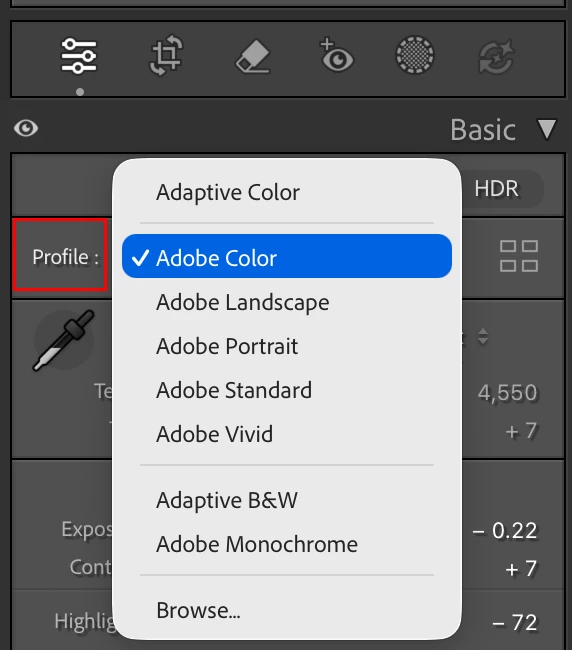Click the Presets sync stars icon

pos(497,56)
